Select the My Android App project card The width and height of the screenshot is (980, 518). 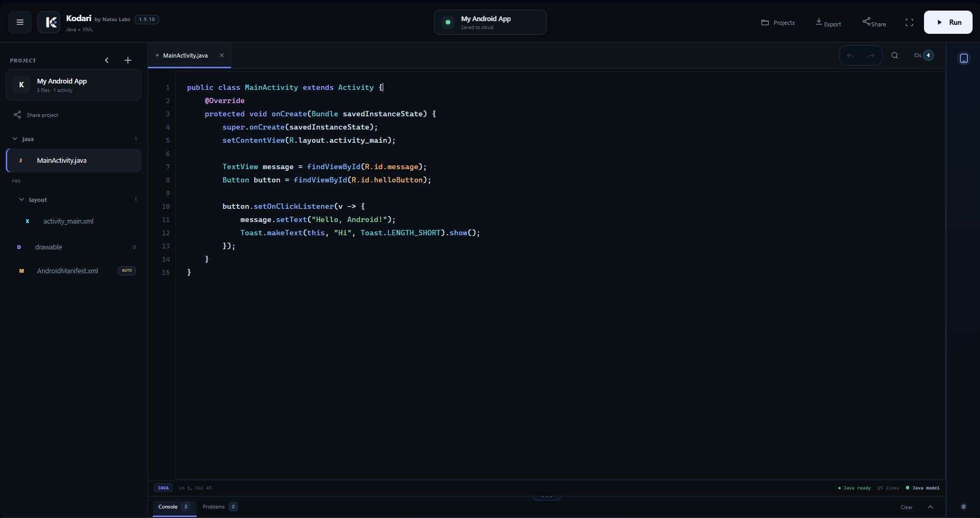pos(73,85)
